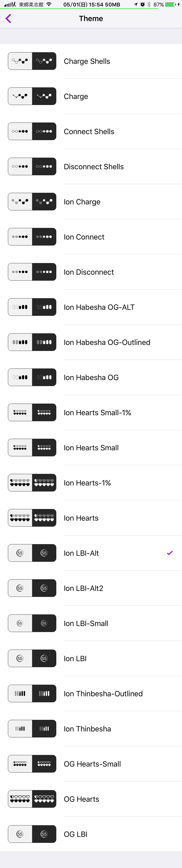Click the OG Hearts preview icon
This screenshot has height=868, width=182.
(x=32, y=799)
